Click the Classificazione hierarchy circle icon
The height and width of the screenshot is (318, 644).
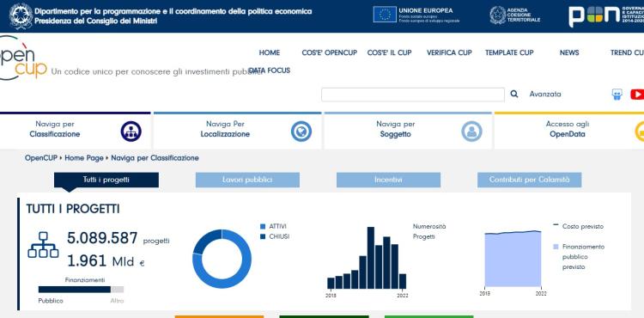tap(131, 131)
